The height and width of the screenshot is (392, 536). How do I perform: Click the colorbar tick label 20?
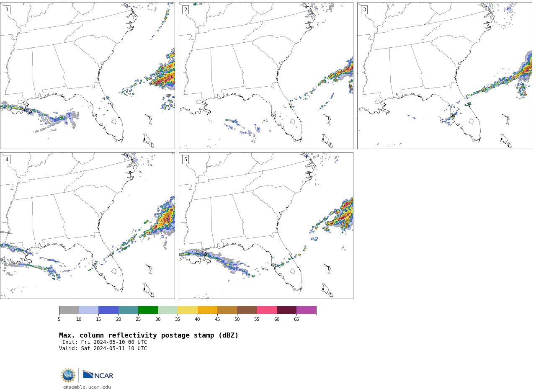point(119,320)
